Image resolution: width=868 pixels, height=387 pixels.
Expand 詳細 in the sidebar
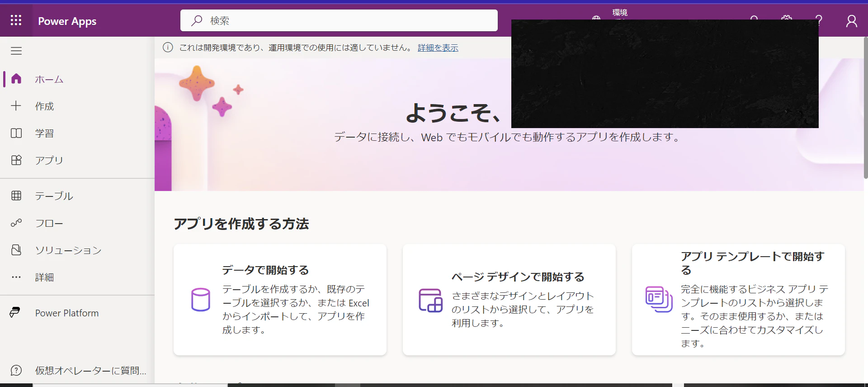click(77, 277)
